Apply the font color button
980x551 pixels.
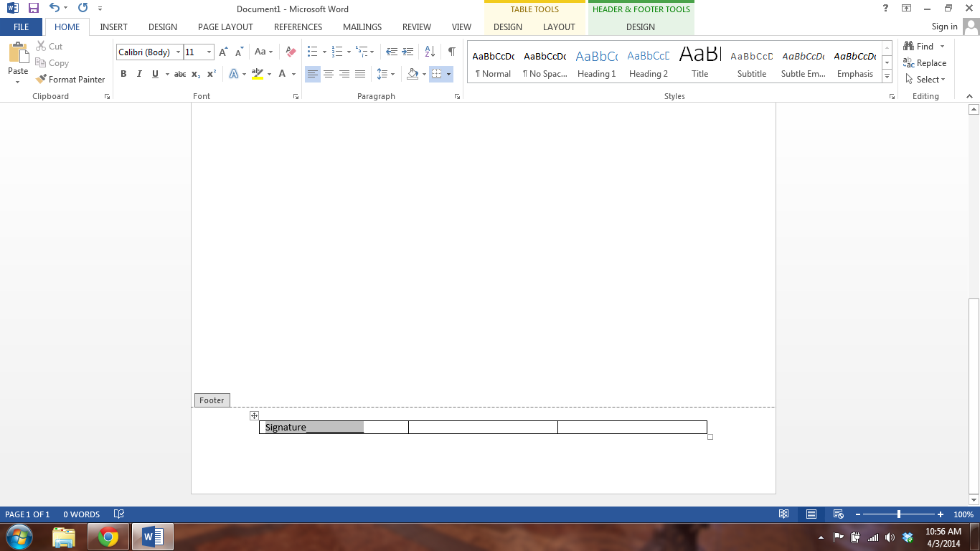coord(283,74)
